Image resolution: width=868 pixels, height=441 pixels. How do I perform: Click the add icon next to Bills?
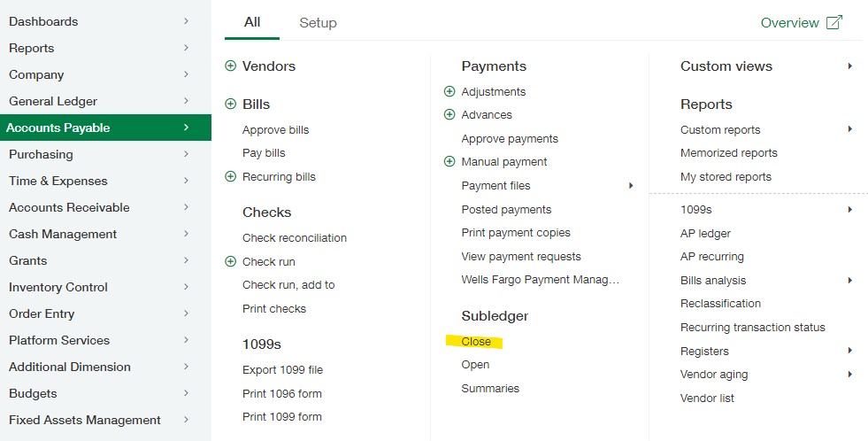[x=231, y=104]
